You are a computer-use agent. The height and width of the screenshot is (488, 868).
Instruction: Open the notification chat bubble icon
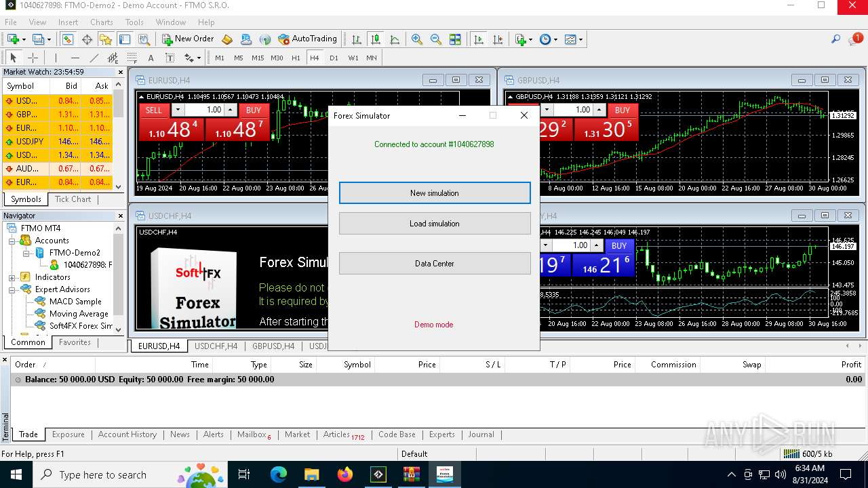point(855,39)
